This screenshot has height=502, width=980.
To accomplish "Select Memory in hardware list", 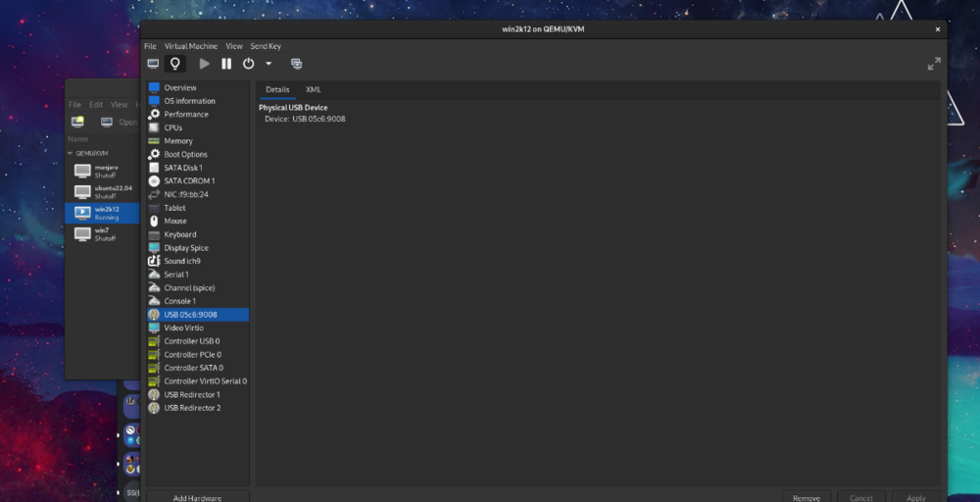I will (x=198, y=140).
